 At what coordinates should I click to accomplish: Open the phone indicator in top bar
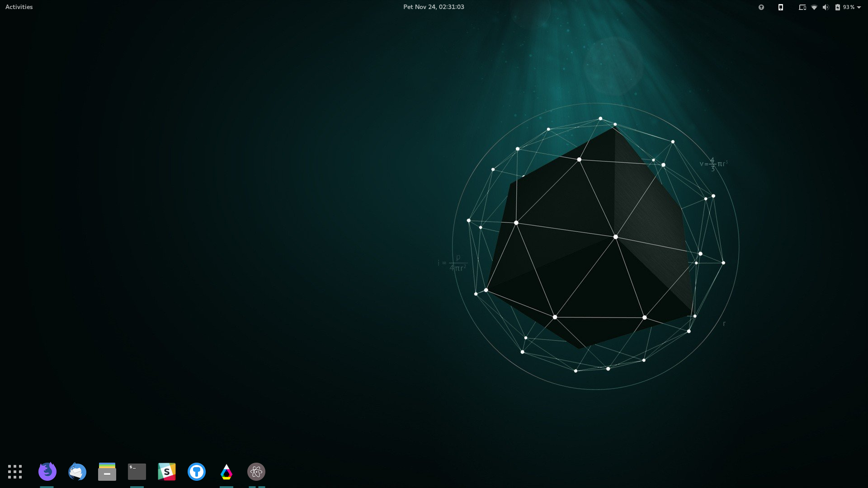point(781,7)
